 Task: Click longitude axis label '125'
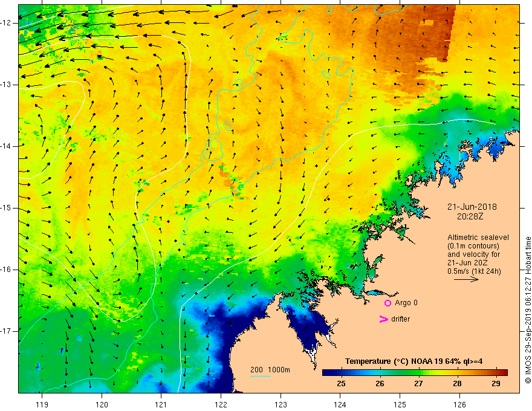click(x=400, y=404)
